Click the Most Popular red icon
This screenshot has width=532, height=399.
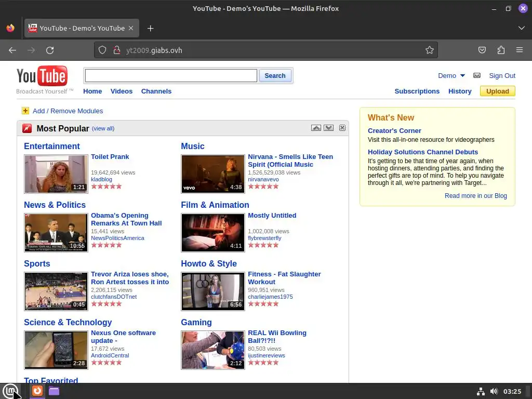27,129
